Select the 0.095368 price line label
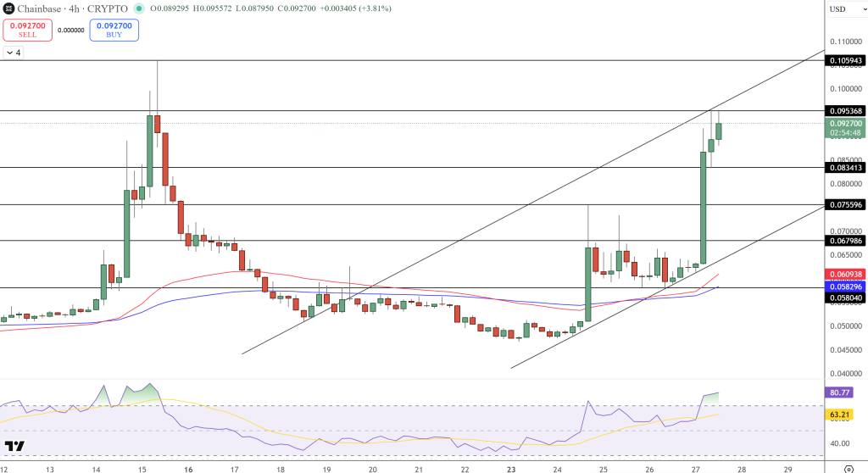 pyautogui.click(x=846, y=111)
